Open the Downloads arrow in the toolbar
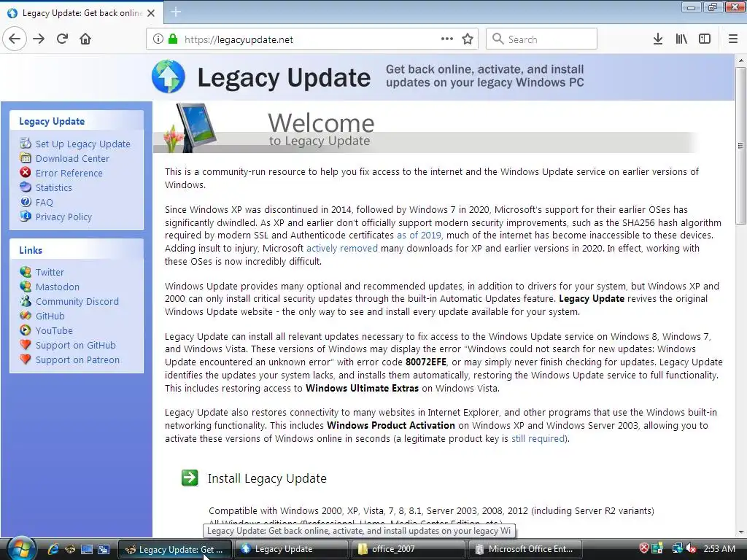Viewport: 747px width, 560px height. (658, 39)
